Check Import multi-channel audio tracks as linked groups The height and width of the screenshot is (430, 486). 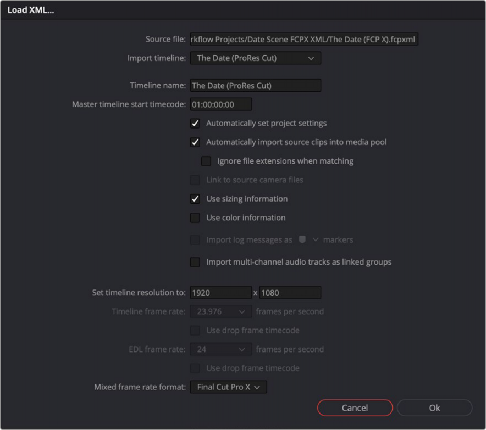[195, 262]
